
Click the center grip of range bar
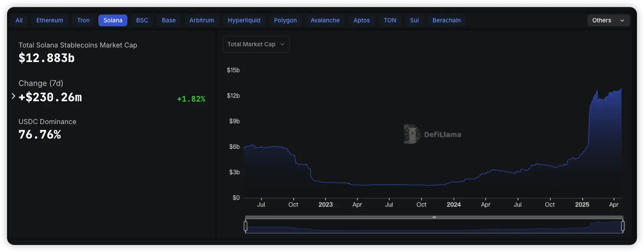pyautogui.click(x=434, y=217)
